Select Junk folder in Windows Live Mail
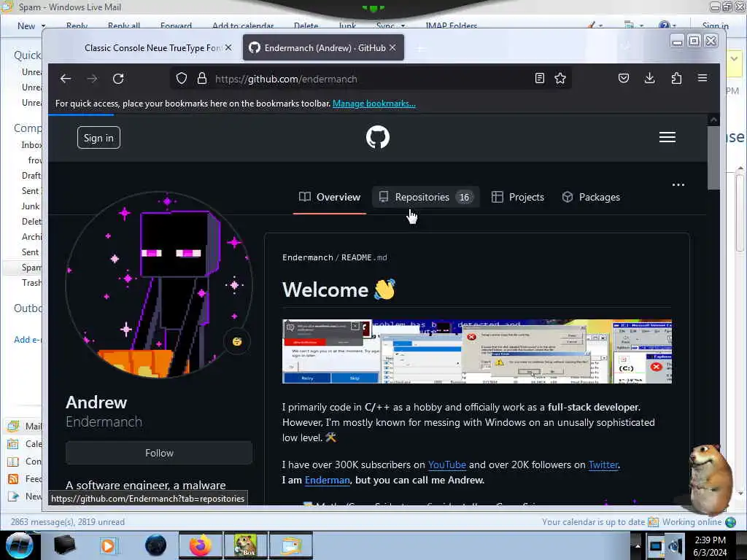Viewport: 747px width, 560px height. click(31, 206)
